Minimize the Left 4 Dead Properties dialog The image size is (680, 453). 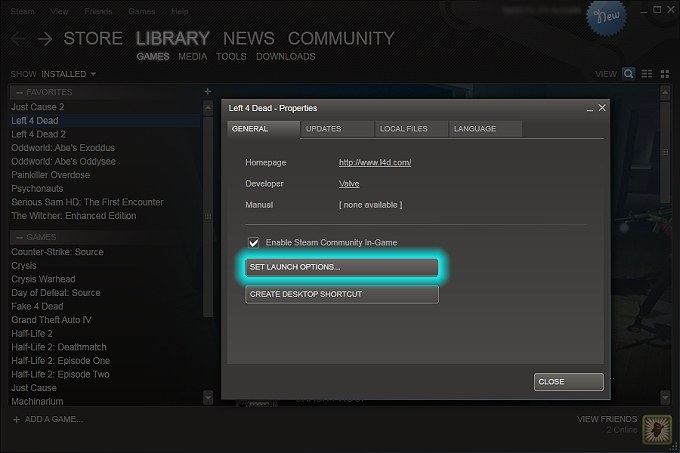(590, 110)
